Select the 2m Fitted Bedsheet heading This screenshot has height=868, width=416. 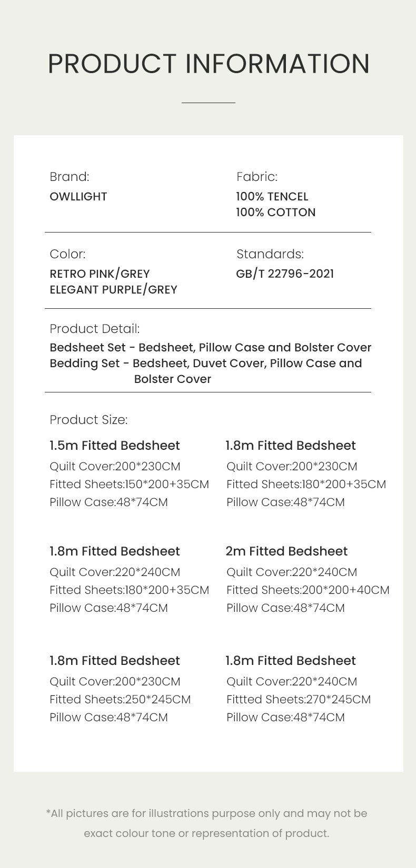coord(286,551)
